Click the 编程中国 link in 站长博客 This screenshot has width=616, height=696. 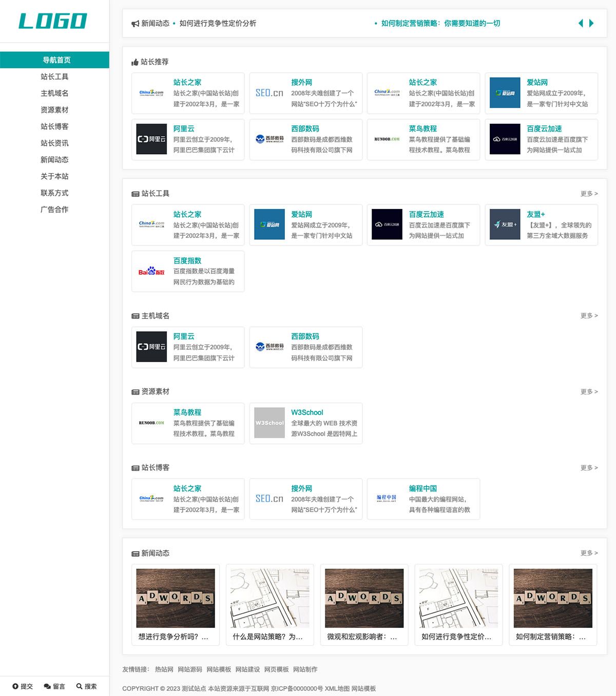pyautogui.click(x=423, y=488)
